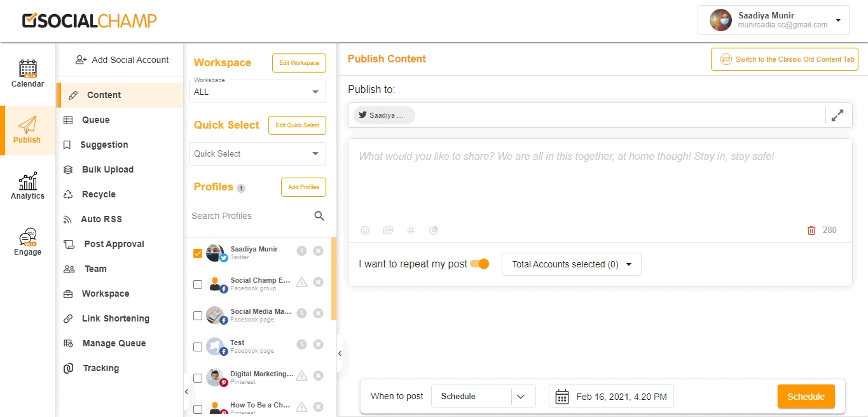
Task: Click the hashtag icon below the text area
Action: pyautogui.click(x=411, y=230)
